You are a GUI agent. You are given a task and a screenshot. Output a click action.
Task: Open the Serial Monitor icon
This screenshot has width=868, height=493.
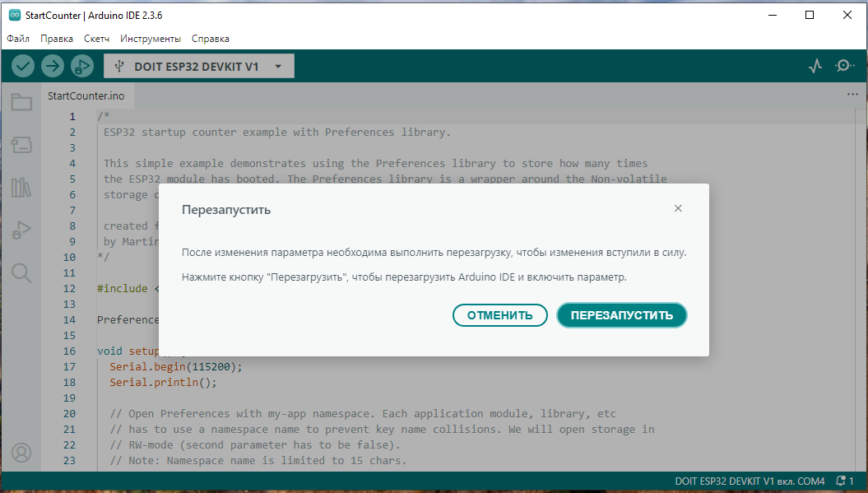[844, 66]
